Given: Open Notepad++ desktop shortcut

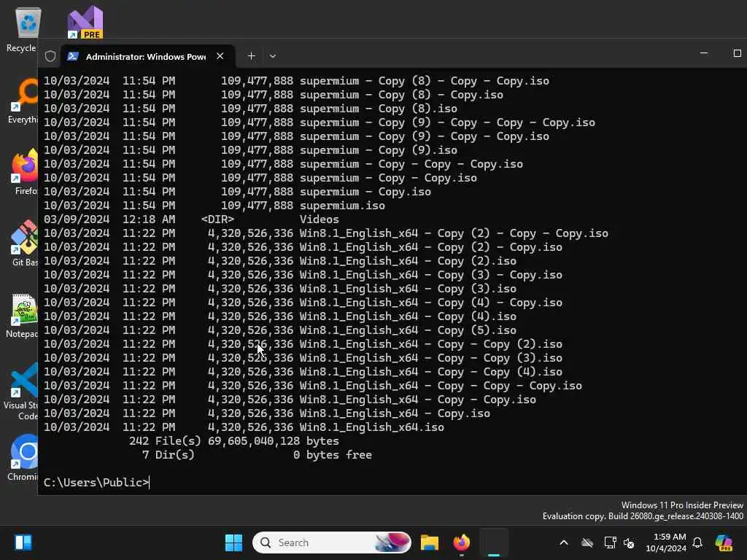Looking at the screenshot, I should point(23,315).
